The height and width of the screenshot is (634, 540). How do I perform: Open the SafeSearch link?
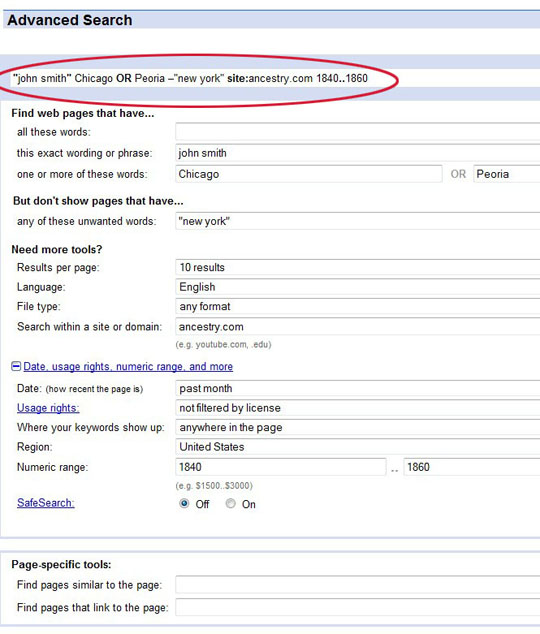(x=46, y=503)
